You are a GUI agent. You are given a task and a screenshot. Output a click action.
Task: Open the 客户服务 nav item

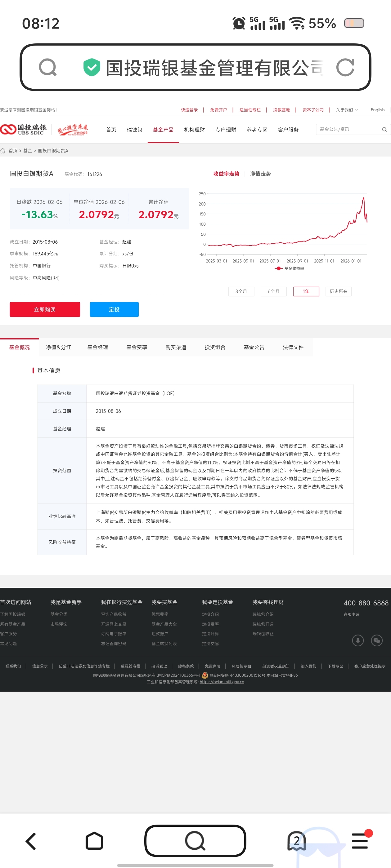(288, 130)
